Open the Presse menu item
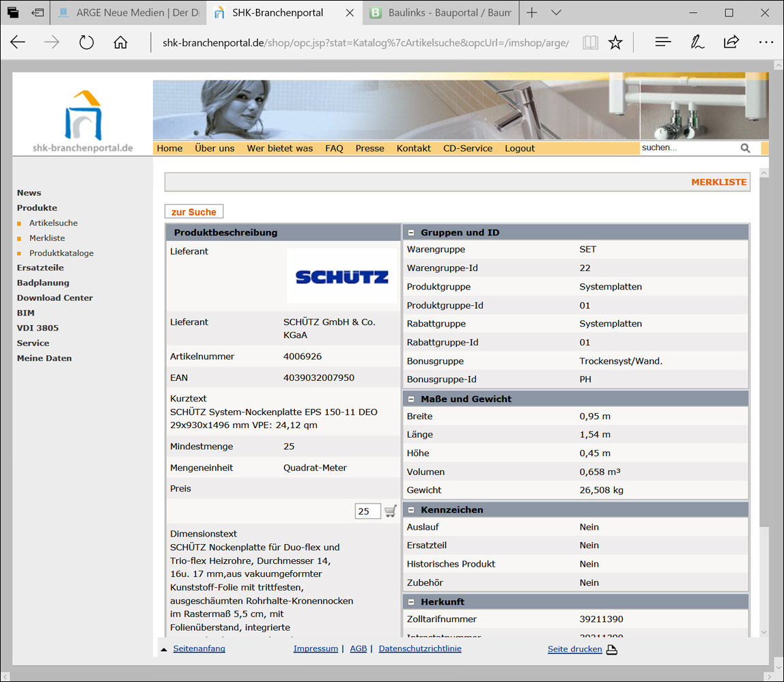 tap(369, 149)
